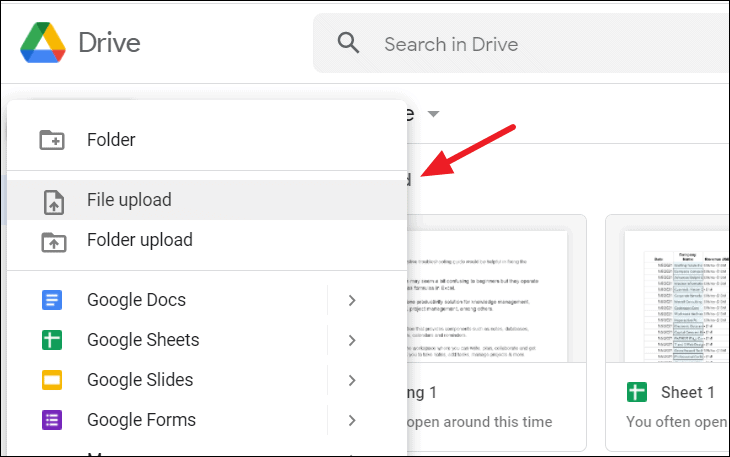Create a new Google Sheets spreadsheet
This screenshot has width=730, height=457.
tap(168, 340)
